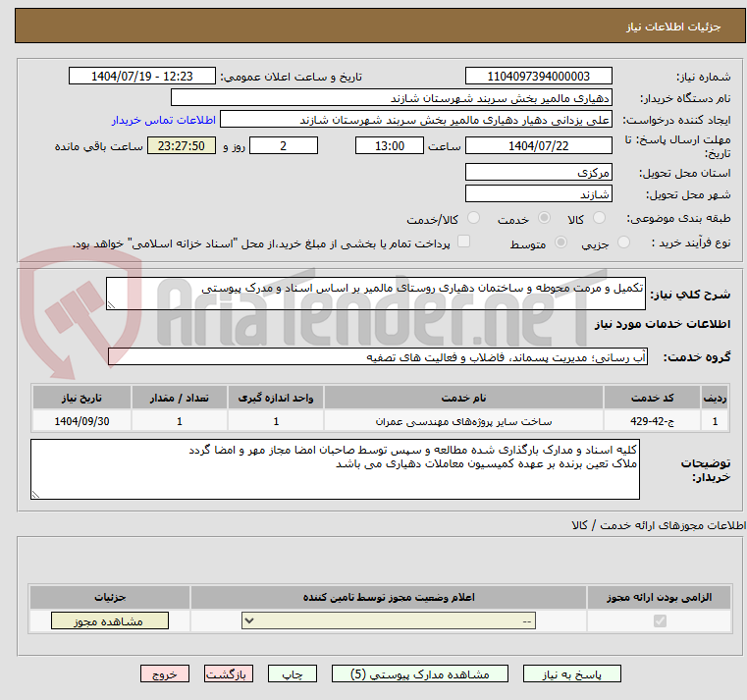The height and width of the screenshot is (700, 747).
Task: Click the general description text area
Action: tap(377, 294)
